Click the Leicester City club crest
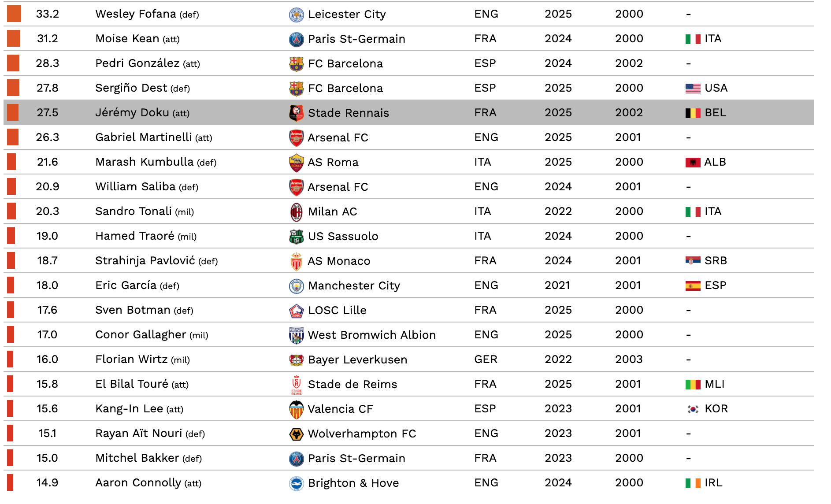Screen dimensions: 831x504 pyautogui.click(x=296, y=14)
